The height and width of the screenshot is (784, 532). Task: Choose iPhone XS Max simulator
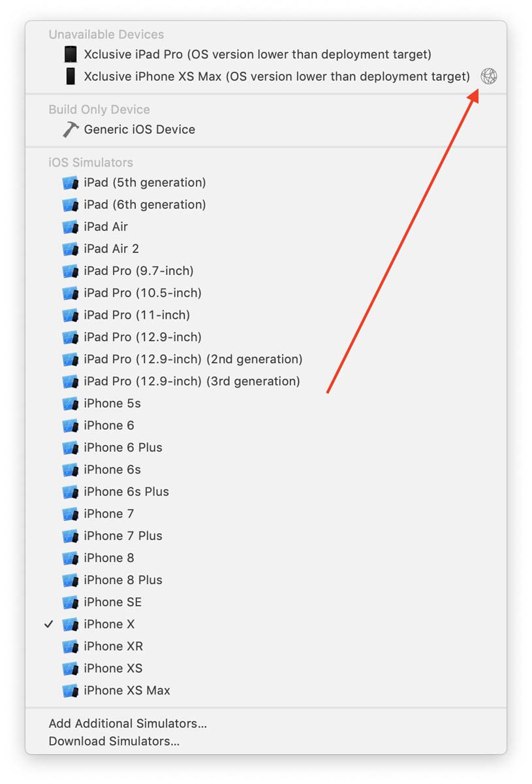[127, 691]
